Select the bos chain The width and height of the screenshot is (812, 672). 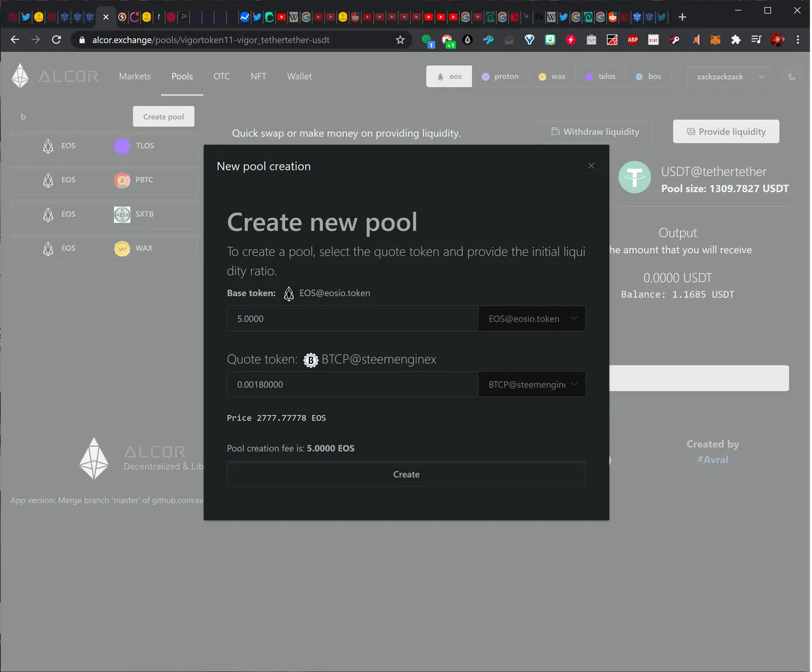648,76
